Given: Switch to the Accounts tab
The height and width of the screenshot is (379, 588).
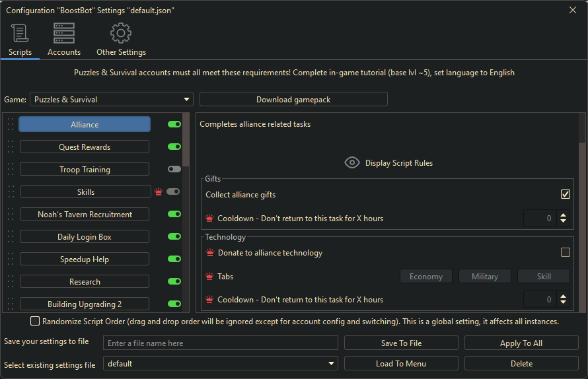Looking at the screenshot, I should [63, 40].
